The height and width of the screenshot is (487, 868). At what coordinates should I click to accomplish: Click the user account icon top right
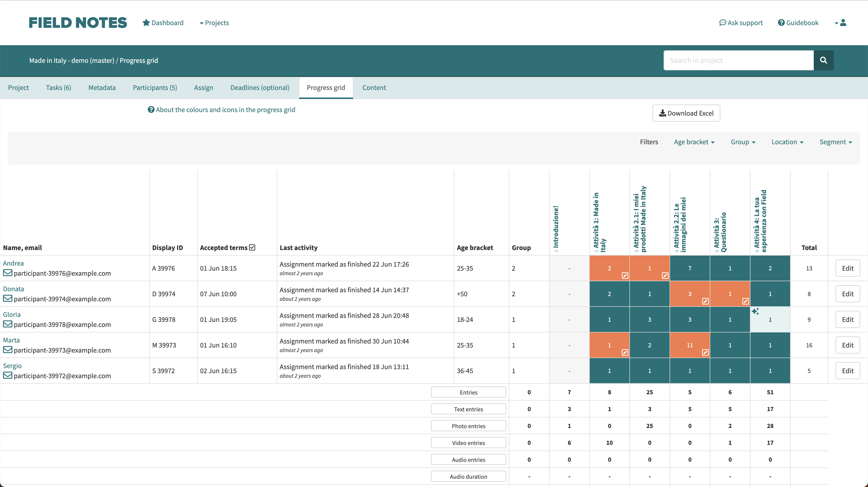[843, 23]
